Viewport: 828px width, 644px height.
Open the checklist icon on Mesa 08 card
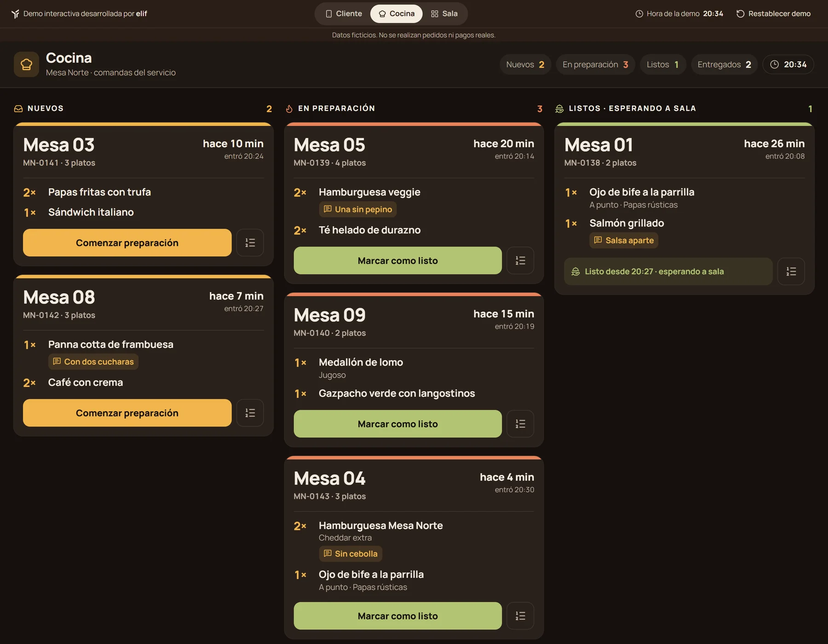(250, 413)
